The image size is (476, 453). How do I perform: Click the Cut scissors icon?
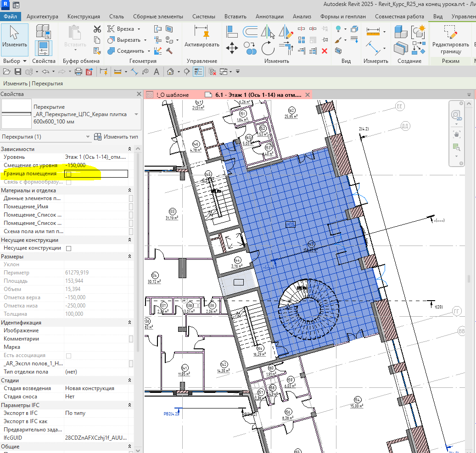coord(97,30)
